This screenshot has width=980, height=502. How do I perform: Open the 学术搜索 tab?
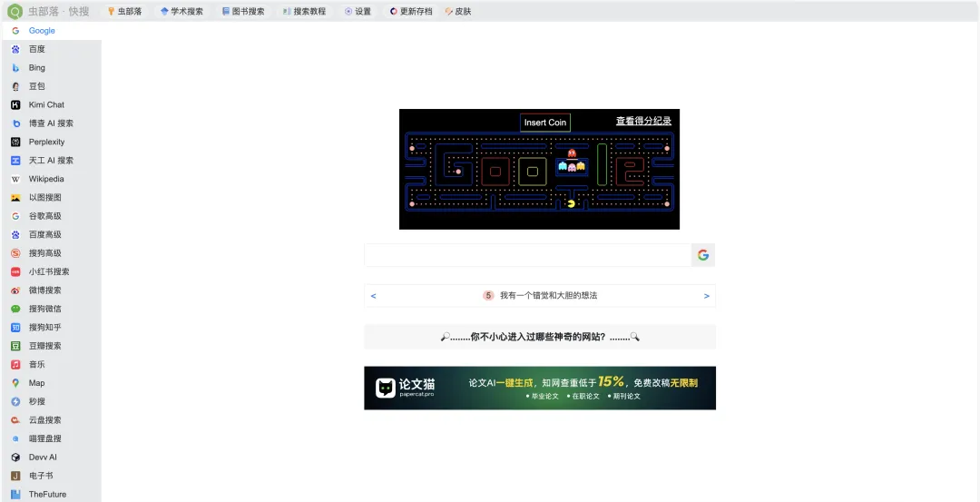[x=181, y=12]
